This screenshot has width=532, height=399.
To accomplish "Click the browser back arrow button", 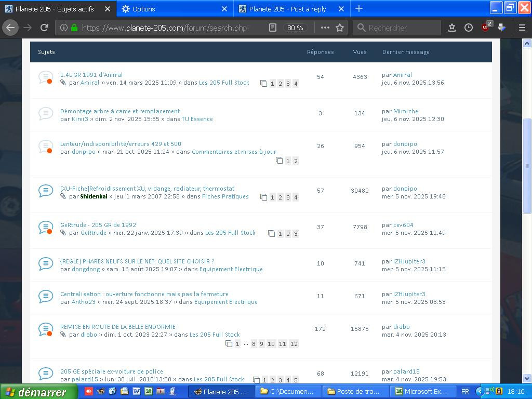I will (10, 28).
